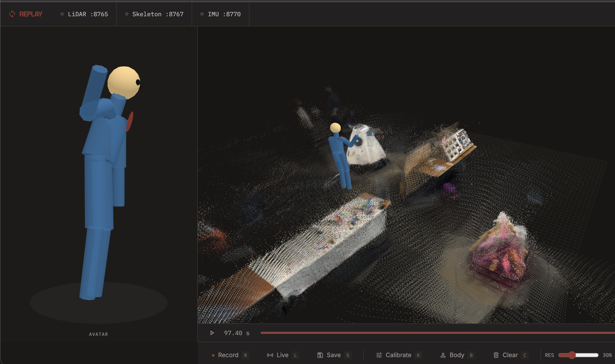Toggle the LiDAR :8765 connection indicator
Screen dimensions: 615x364
[62, 14]
